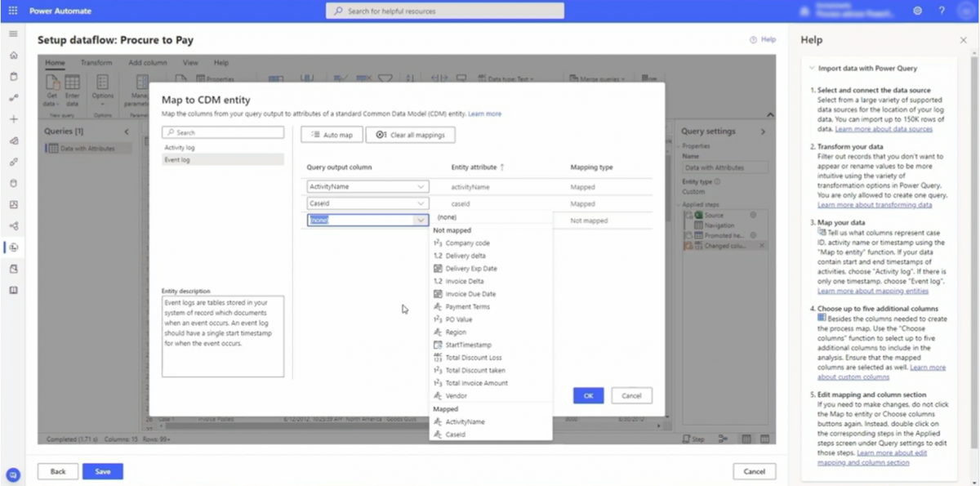This screenshot has width=980, height=486.
Task: Open settings gear on the Source step
Action: click(753, 215)
